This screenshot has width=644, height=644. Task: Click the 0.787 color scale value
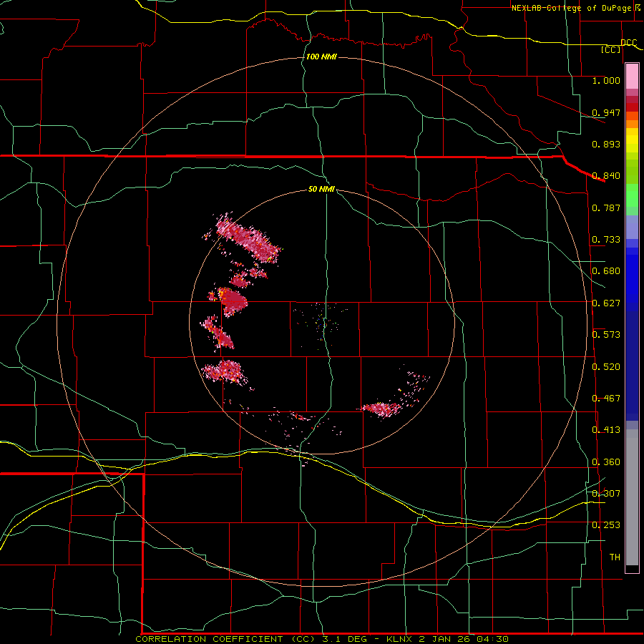click(x=606, y=208)
